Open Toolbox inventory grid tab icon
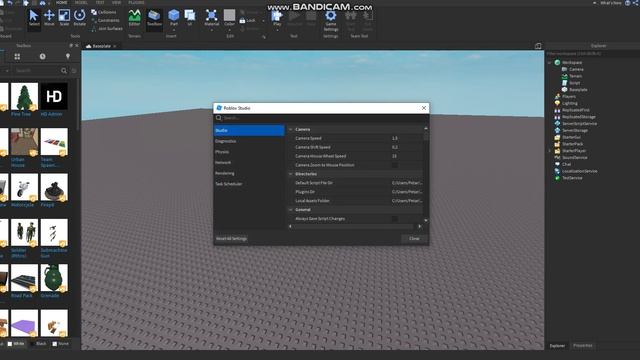The height and width of the screenshot is (360, 640). pos(17,57)
